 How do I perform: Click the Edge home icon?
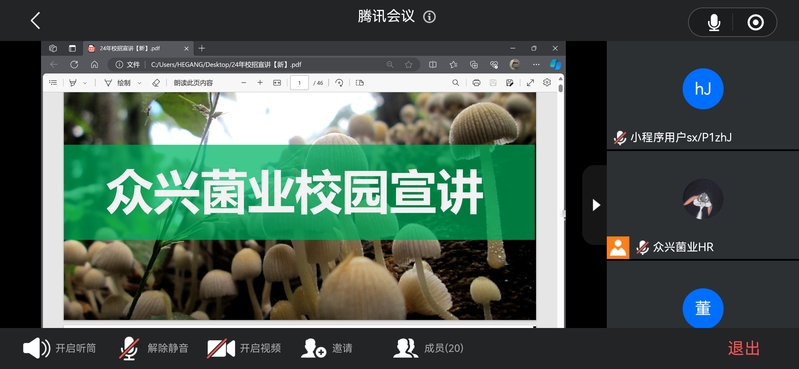point(94,65)
